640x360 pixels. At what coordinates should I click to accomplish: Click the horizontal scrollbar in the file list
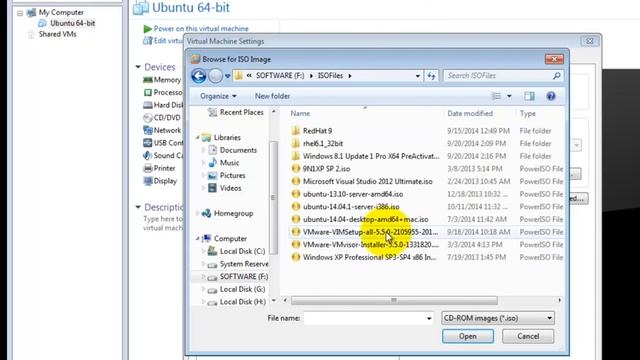394,300
